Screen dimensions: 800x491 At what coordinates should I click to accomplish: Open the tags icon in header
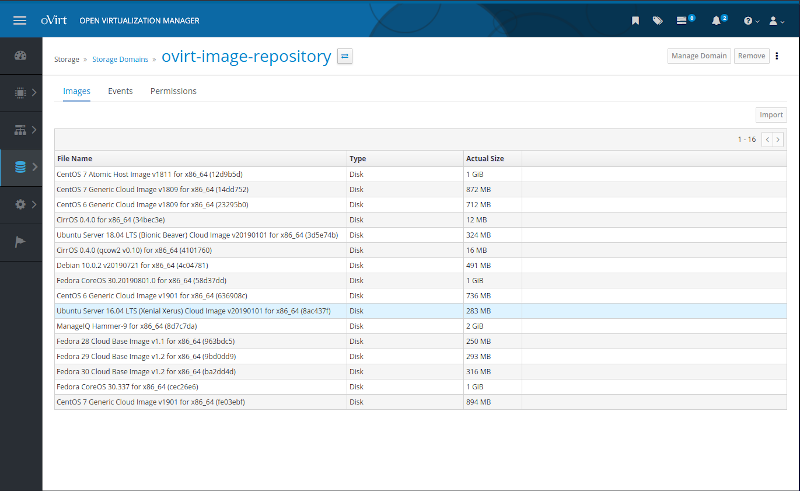[x=658, y=21]
